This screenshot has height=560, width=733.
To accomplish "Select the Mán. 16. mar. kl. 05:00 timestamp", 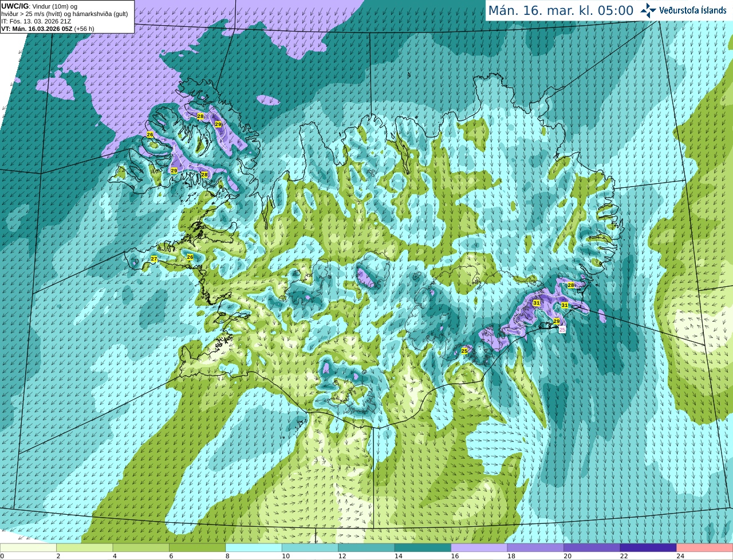I will click(561, 11).
